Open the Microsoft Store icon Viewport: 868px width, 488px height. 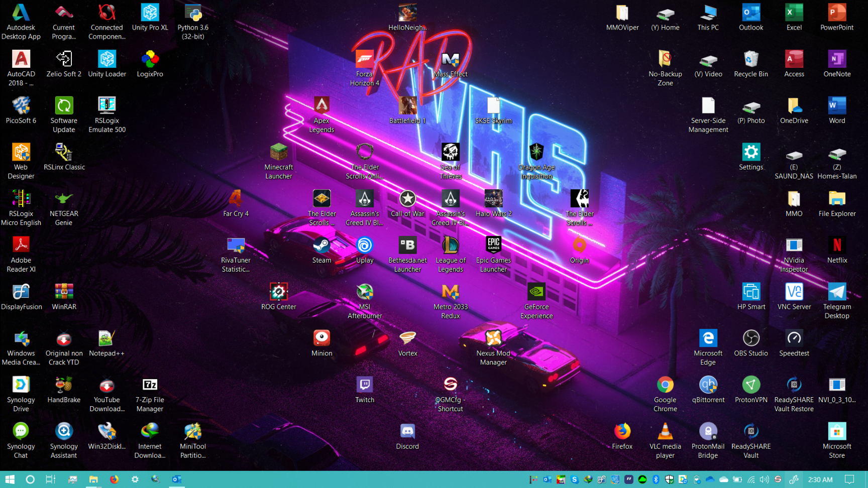point(837,441)
